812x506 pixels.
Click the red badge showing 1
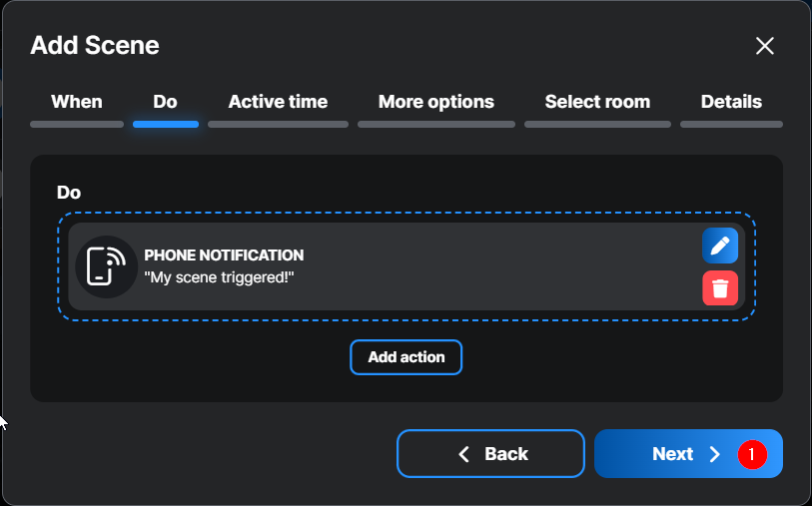[x=752, y=454]
